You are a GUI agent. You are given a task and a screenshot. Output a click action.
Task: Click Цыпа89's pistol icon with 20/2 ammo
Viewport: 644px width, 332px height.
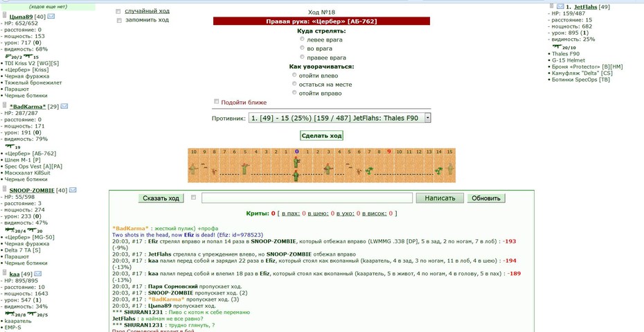[x=8, y=56]
